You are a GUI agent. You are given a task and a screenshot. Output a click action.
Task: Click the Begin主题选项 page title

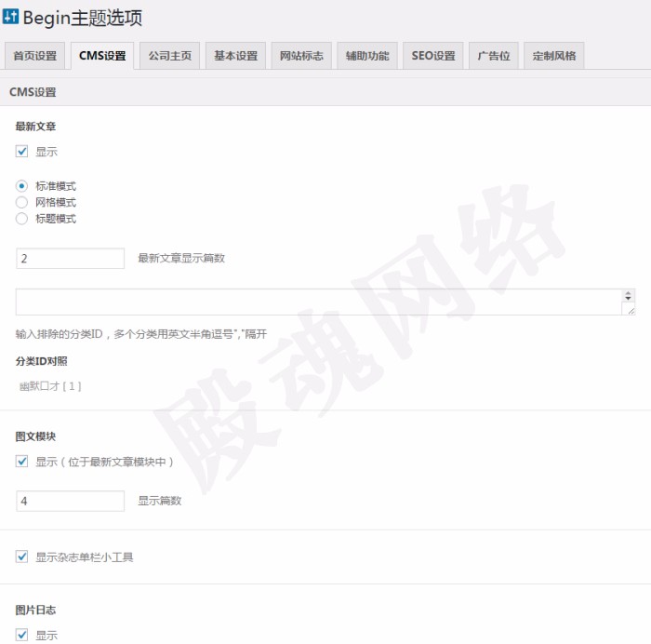coord(82,18)
